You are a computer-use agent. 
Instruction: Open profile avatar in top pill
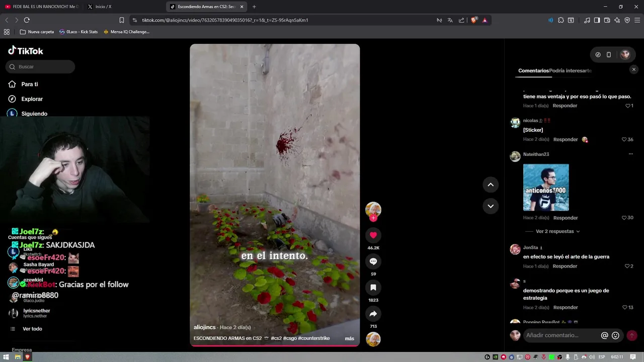pyautogui.click(x=625, y=54)
